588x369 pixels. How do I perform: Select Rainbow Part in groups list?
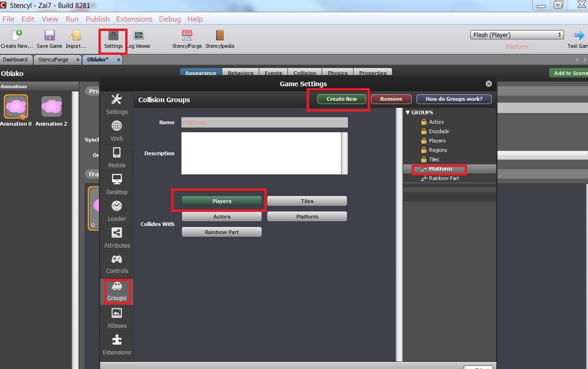click(x=444, y=178)
